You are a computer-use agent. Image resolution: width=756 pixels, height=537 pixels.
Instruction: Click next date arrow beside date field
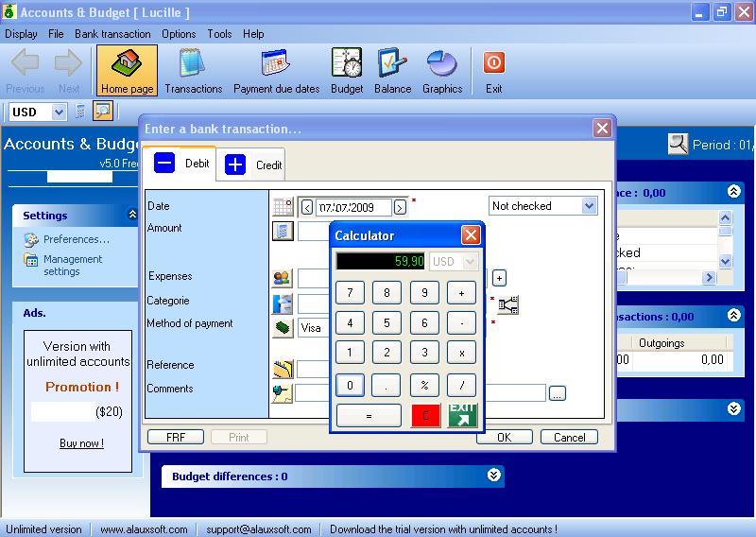click(x=400, y=207)
